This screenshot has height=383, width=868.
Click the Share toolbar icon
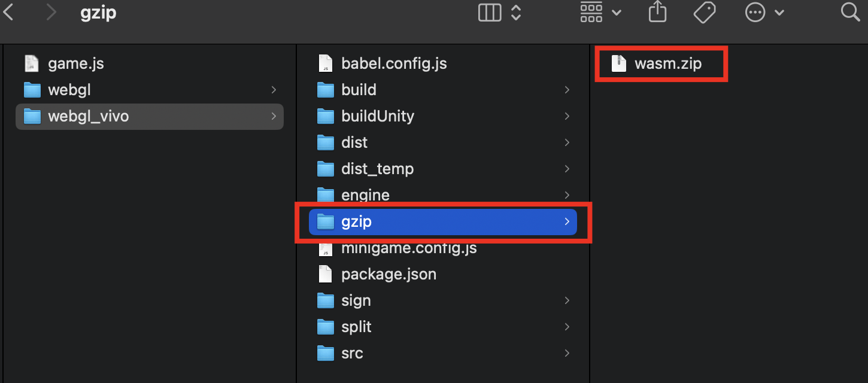point(657,13)
